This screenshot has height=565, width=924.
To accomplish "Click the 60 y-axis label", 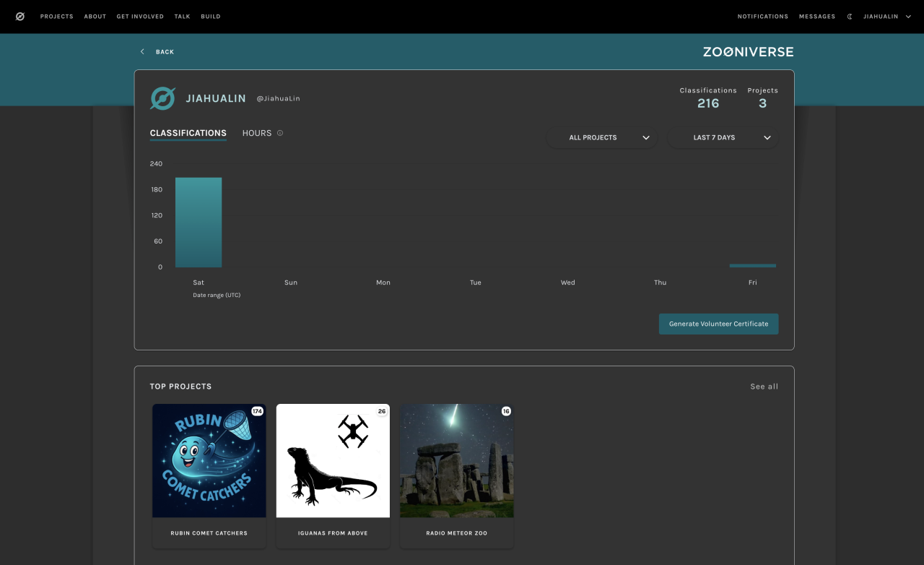I will (158, 241).
